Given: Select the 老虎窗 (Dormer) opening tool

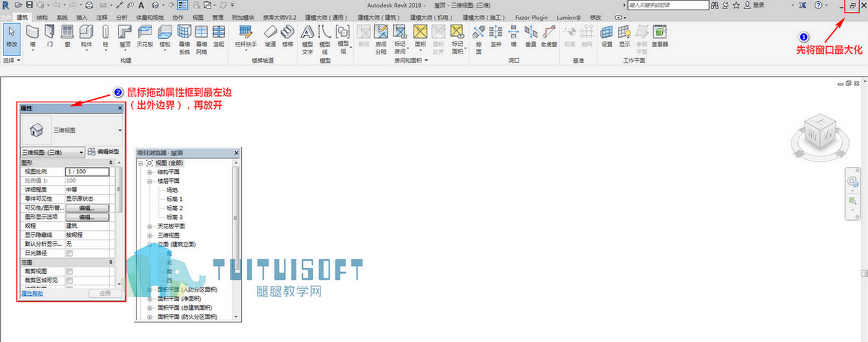Looking at the screenshot, I should coord(549,36).
